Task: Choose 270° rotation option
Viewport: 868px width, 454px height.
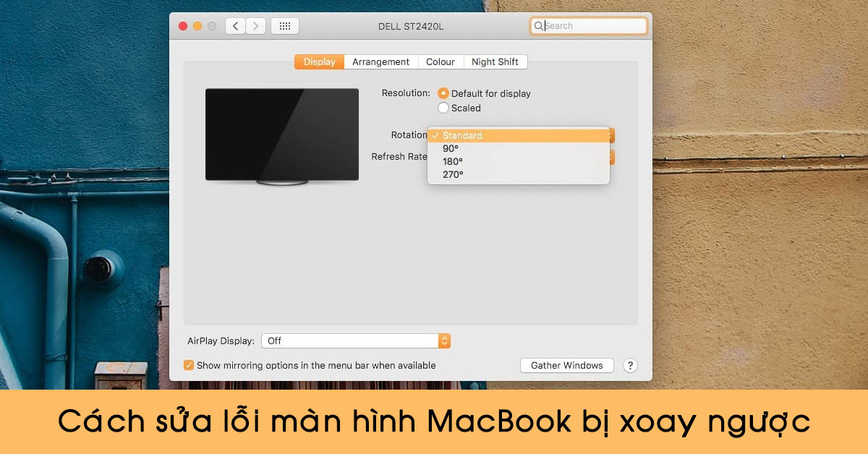Action: click(x=519, y=174)
